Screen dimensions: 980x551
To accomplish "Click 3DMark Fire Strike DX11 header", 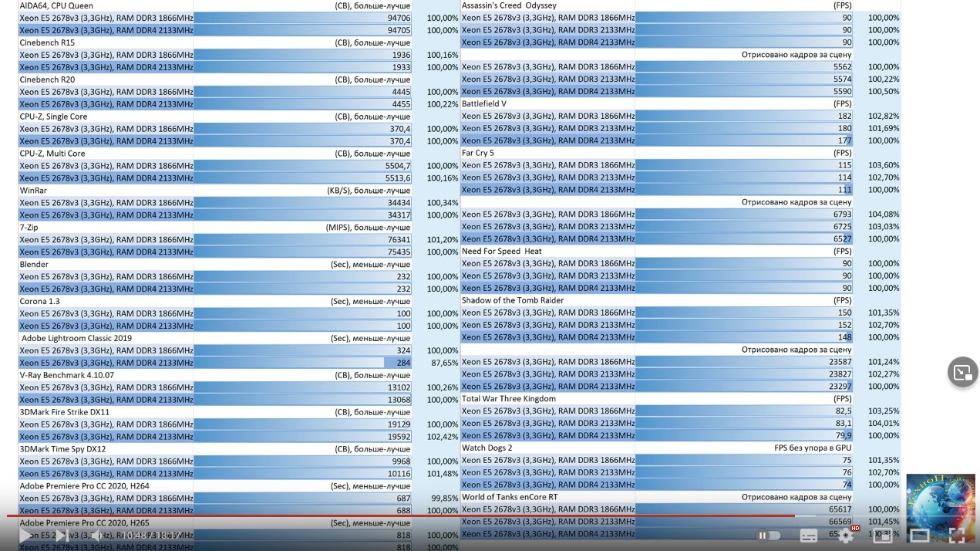I will [x=64, y=412].
